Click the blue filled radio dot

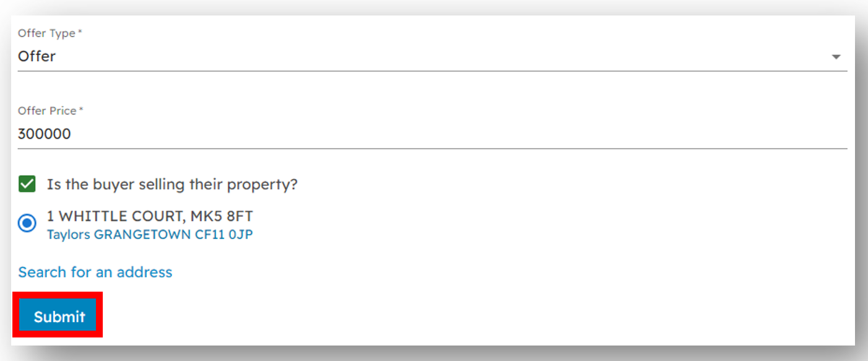coord(27,224)
